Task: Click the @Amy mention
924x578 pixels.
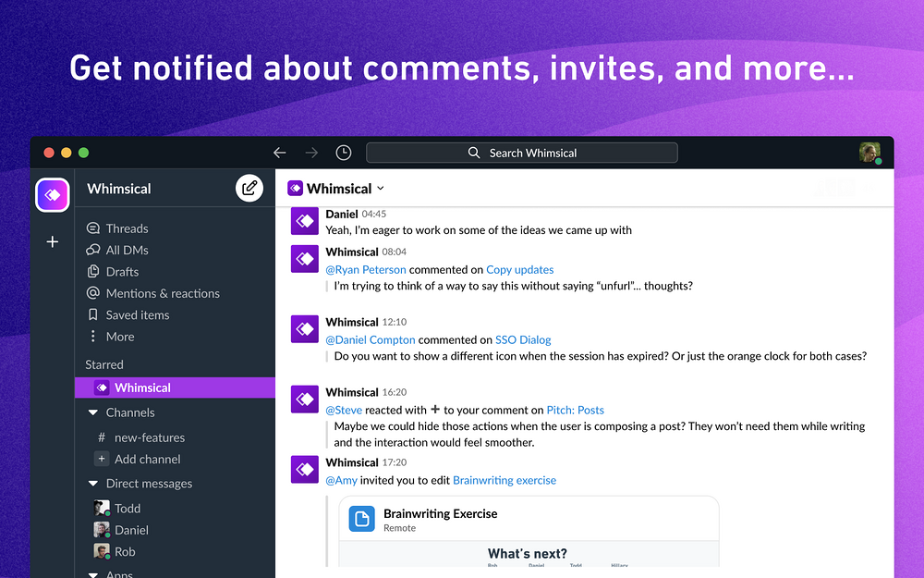Action: [x=341, y=480]
